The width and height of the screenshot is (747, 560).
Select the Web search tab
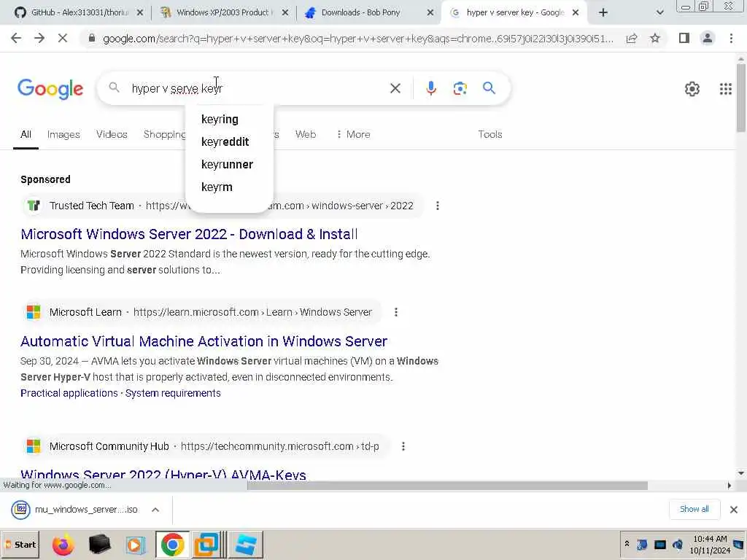(x=306, y=134)
